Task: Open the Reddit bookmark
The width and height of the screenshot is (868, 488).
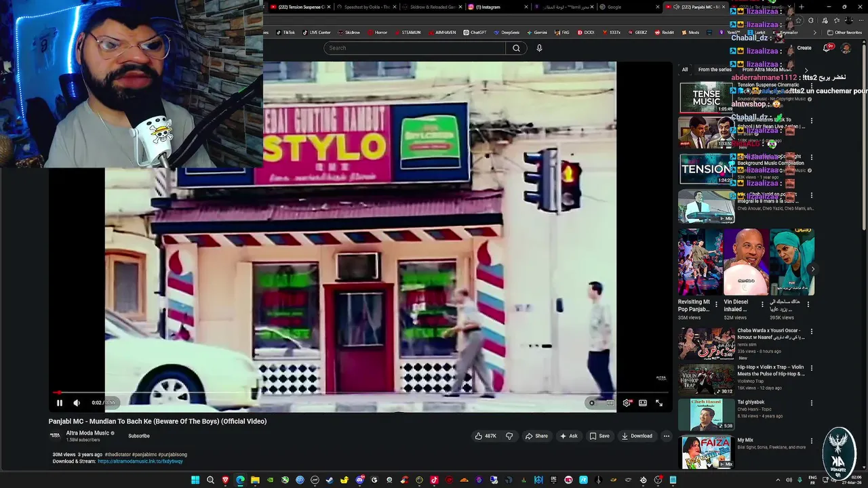Action: click(x=664, y=32)
